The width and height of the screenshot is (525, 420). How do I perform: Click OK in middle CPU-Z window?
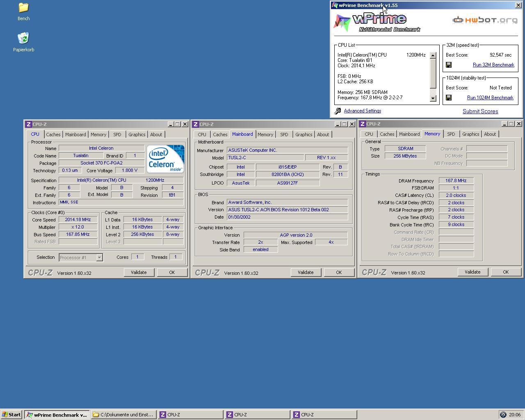(339, 272)
